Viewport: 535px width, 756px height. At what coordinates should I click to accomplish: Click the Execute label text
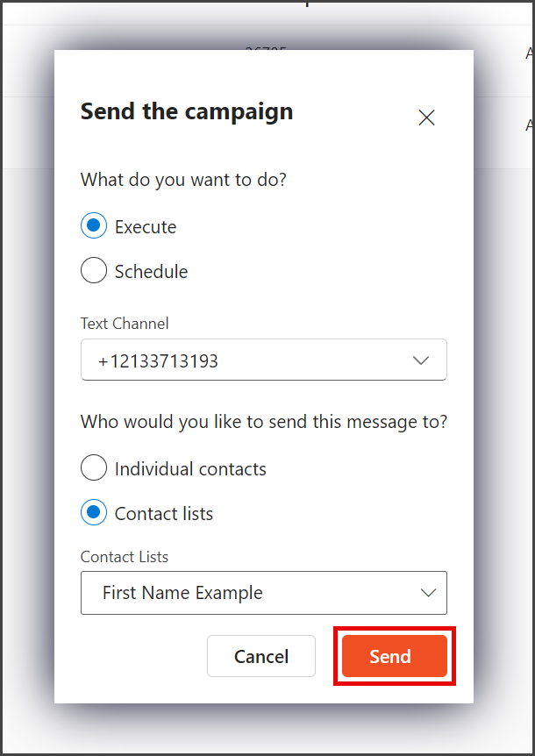[x=146, y=226]
